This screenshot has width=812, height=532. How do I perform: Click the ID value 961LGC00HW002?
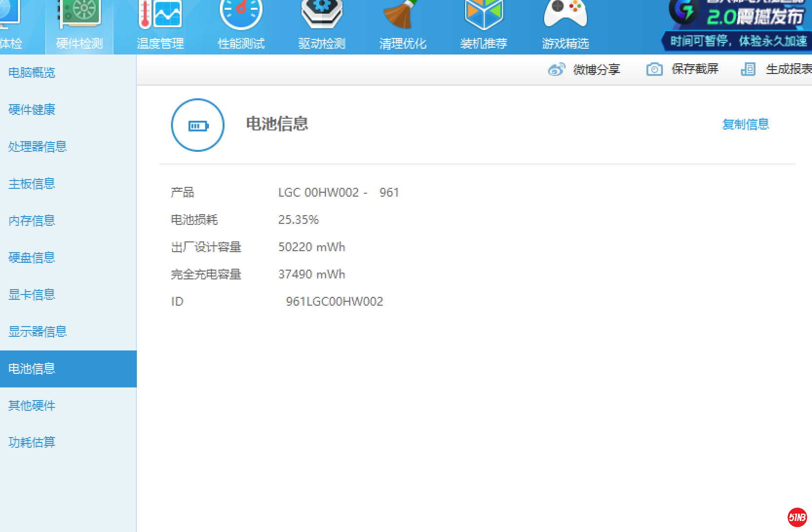point(335,302)
